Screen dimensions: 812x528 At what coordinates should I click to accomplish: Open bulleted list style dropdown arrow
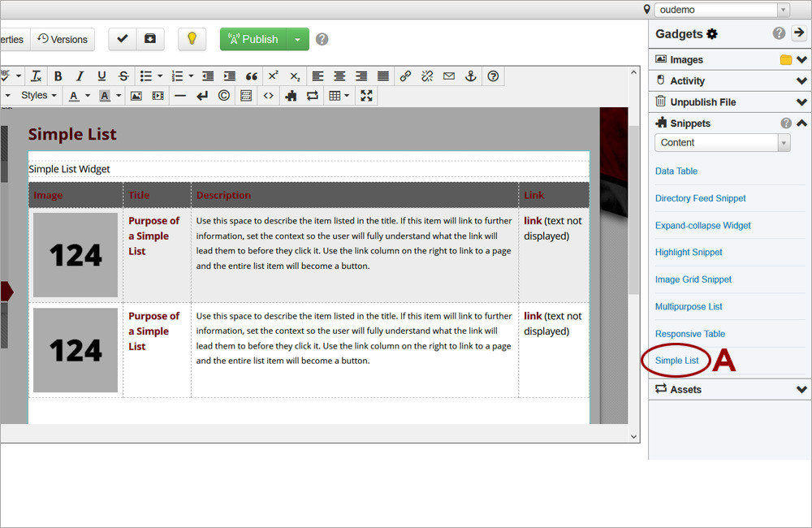[x=159, y=76]
